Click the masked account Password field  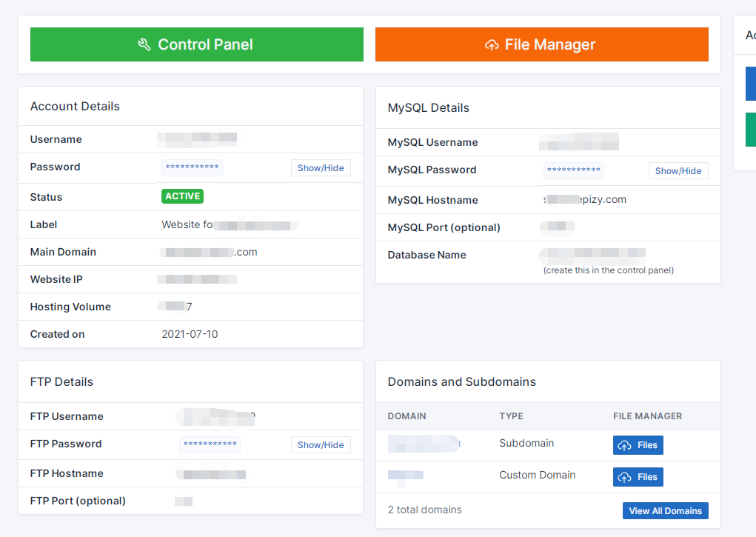coord(192,167)
